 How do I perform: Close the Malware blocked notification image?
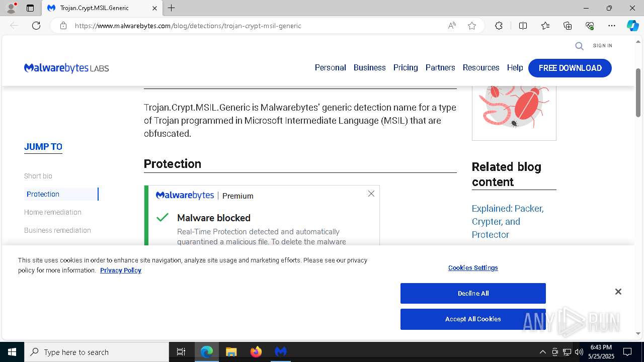tap(371, 194)
